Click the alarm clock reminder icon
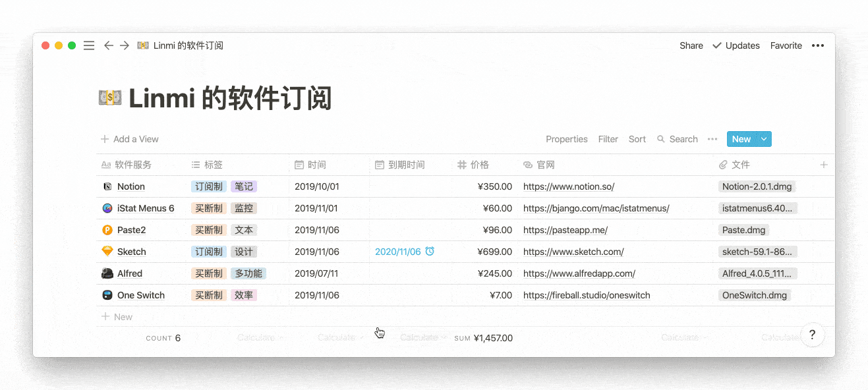The image size is (868, 390). click(430, 252)
